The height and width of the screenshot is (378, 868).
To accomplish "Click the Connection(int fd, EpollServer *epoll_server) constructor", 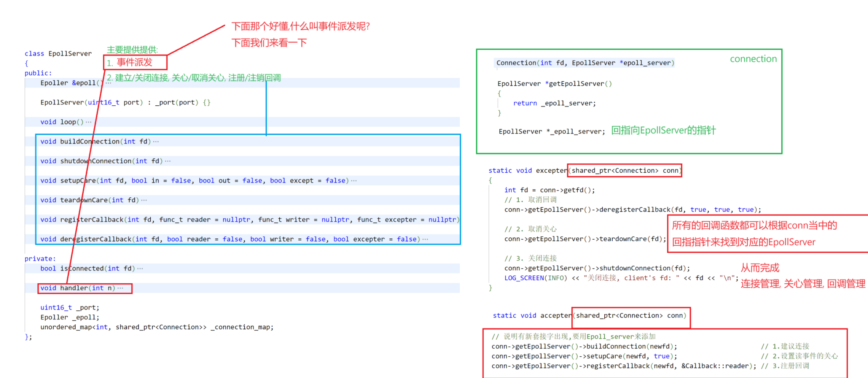I will (585, 63).
